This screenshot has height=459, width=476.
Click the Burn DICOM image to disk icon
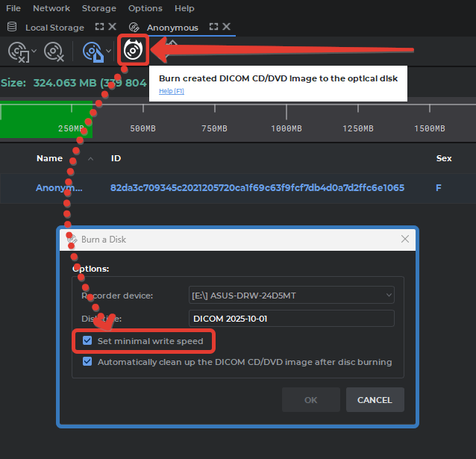coord(132,51)
